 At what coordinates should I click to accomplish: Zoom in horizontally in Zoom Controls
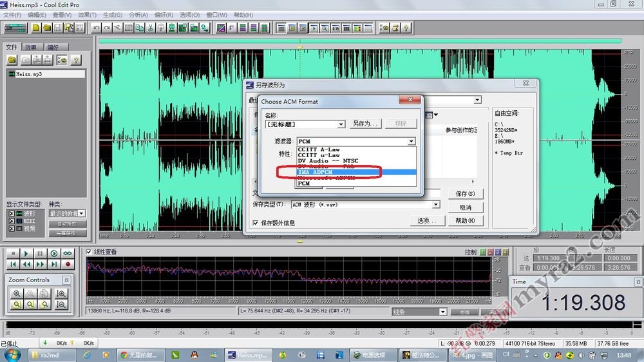coord(17,293)
